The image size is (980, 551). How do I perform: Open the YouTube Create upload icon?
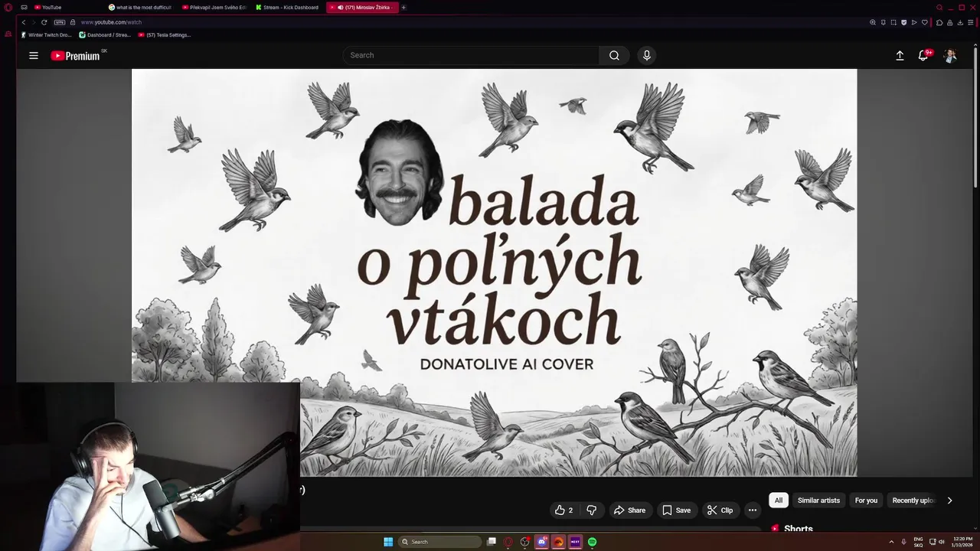point(900,55)
